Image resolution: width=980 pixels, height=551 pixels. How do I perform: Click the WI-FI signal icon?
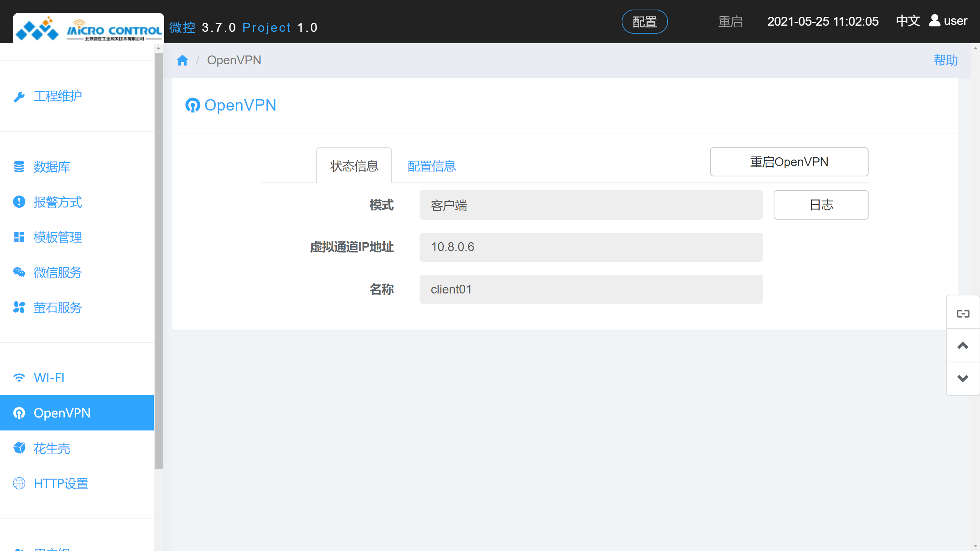20,378
